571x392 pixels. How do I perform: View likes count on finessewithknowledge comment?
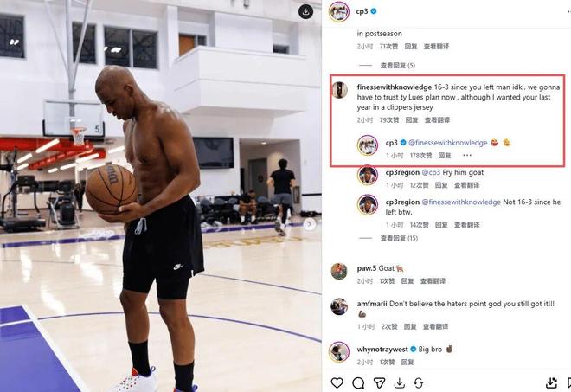tap(389, 120)
